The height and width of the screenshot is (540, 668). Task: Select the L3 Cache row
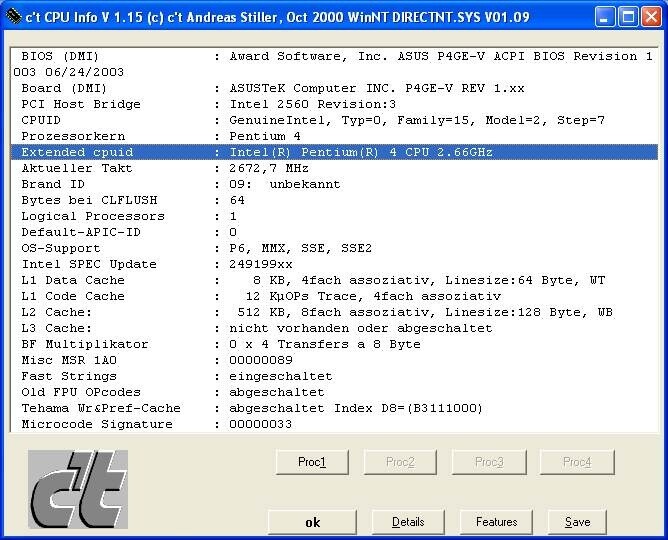(334, 328)
